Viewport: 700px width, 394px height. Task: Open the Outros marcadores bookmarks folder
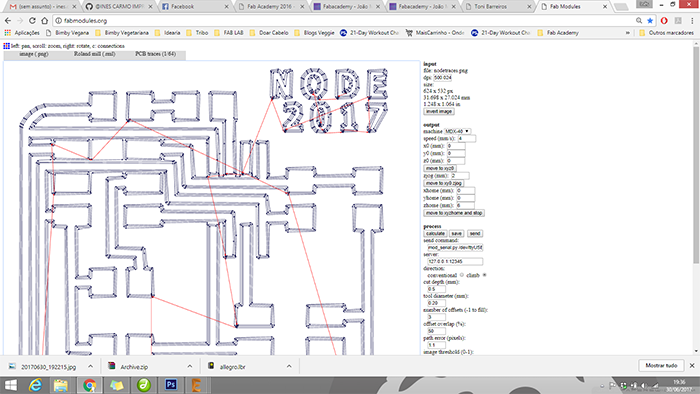point(666,33)
